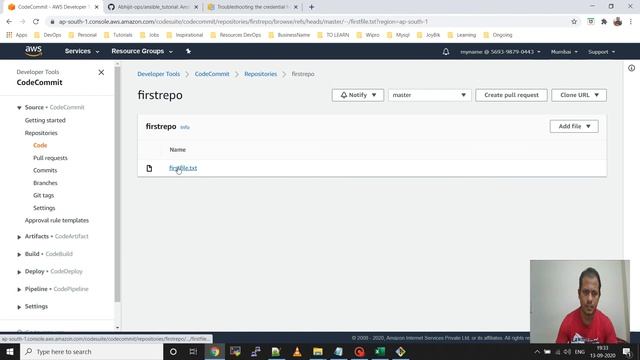
Task: Click the Windows Start button
Action: pyautogui.click(x=9, y=351)
